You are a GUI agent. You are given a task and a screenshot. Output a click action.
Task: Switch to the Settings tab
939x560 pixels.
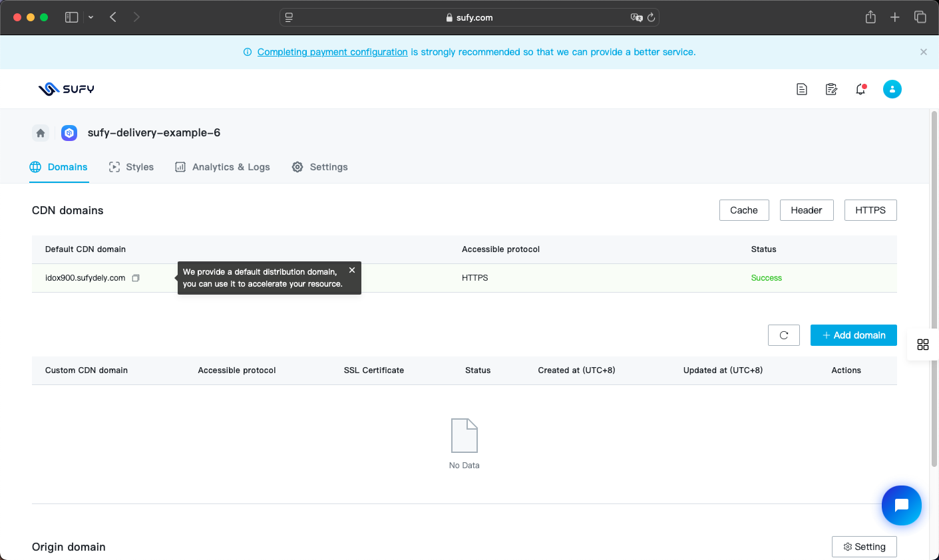tap(320, 167)
